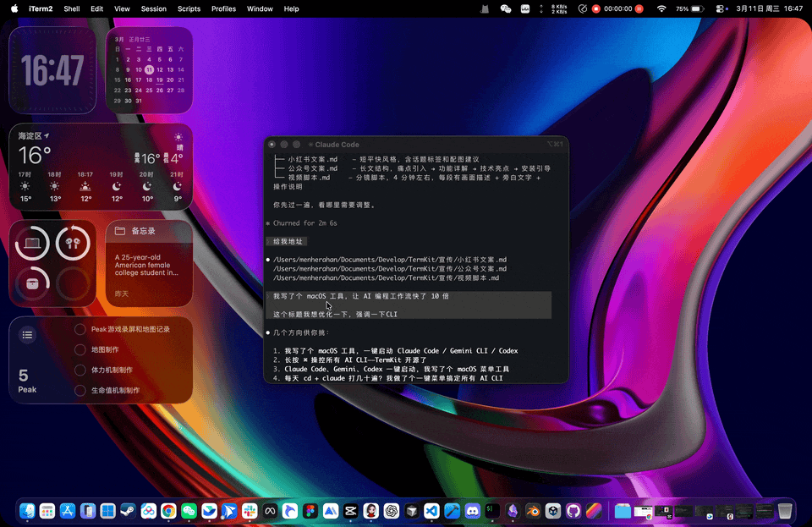
Task: Open the 16:47 clock widget
Action: (x=52, y=70)
